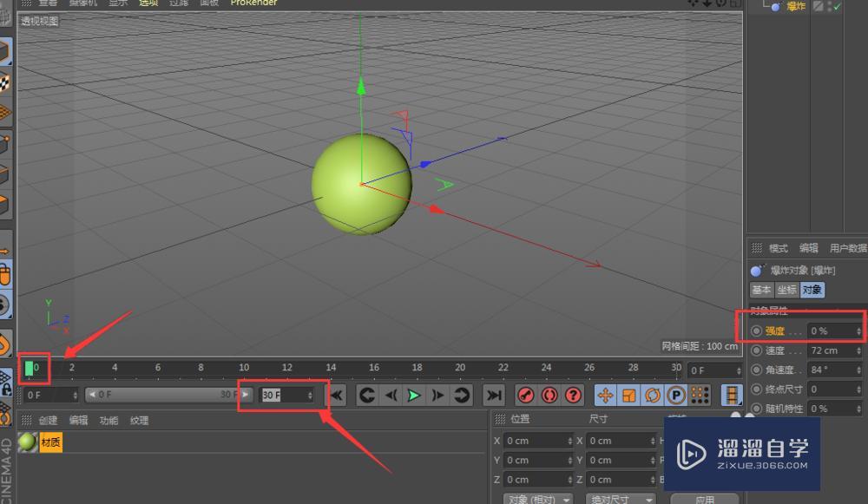Open the 绝对尺寸 dropdown
Screen dimensions: 868x504
click(621, 499)
